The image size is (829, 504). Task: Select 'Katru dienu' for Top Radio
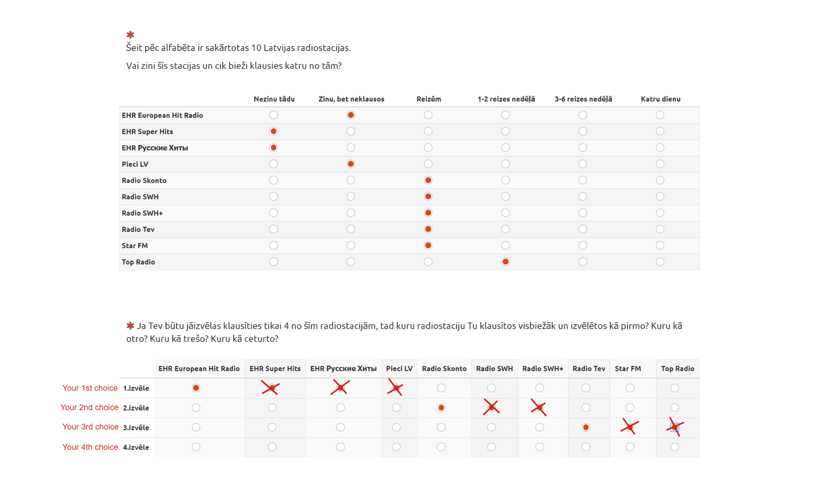coord(660,262)
